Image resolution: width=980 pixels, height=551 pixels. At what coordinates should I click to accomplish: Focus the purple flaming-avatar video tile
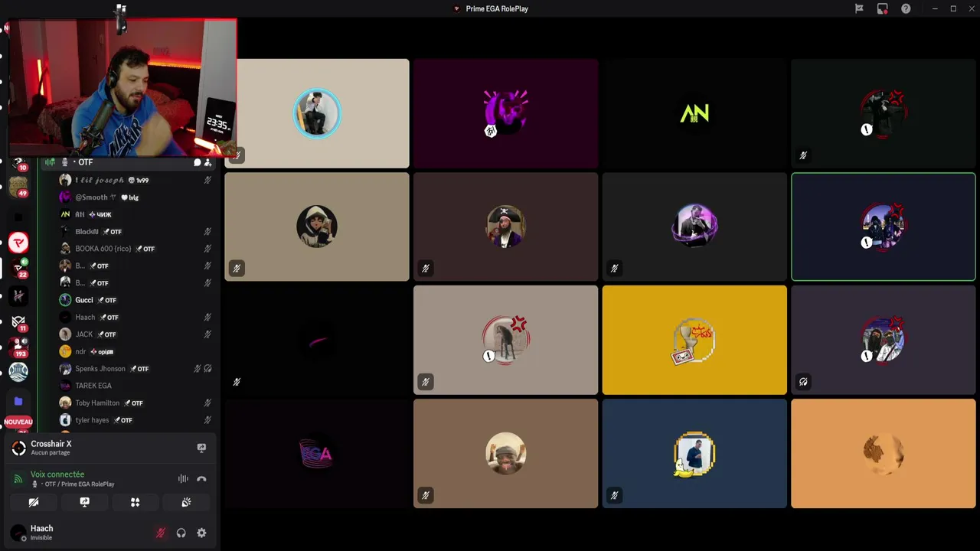click(505, 113)
